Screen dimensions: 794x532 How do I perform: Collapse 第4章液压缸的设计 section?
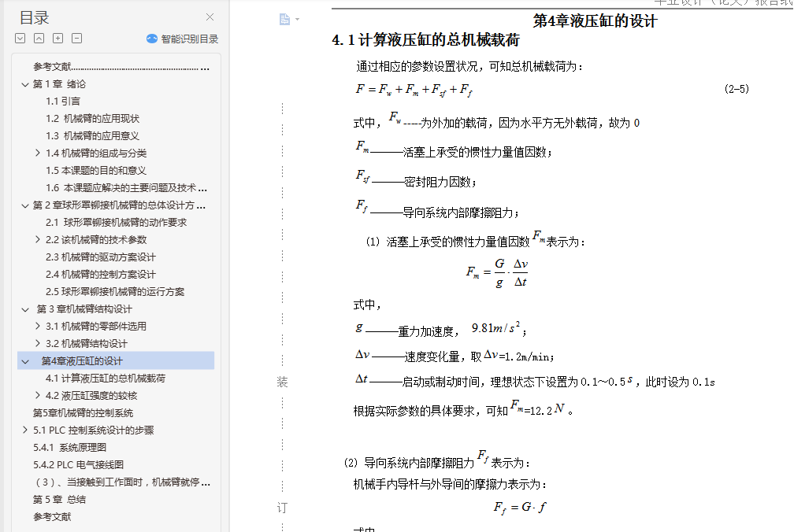point(25,361)
